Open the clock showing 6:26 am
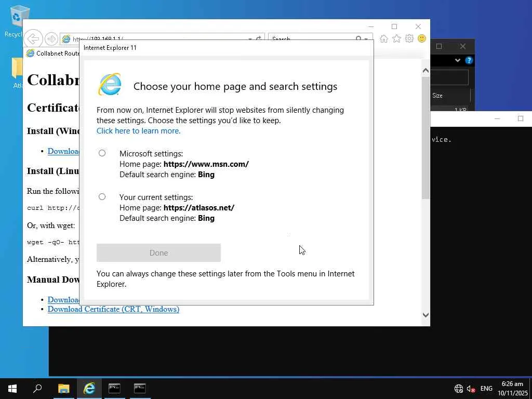Screen dimensions: 532x399 513,389
